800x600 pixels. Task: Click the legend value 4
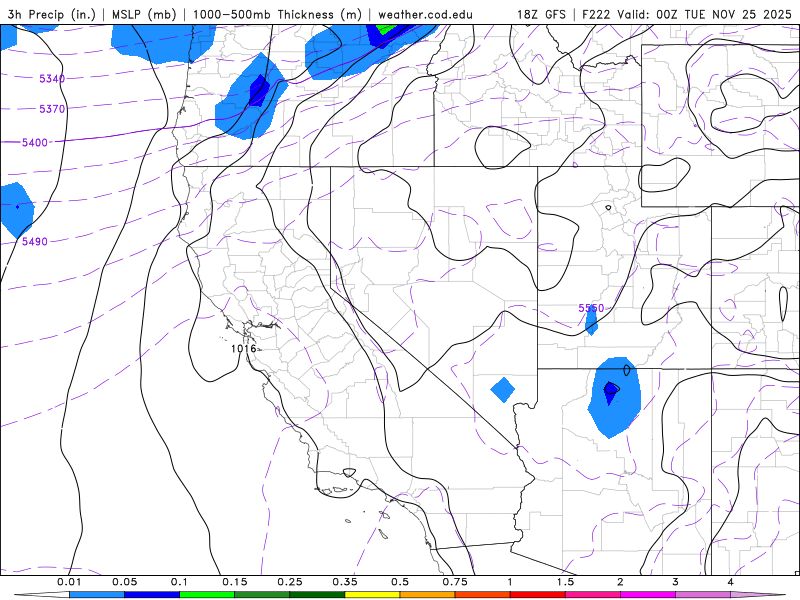tap(731, 582)
